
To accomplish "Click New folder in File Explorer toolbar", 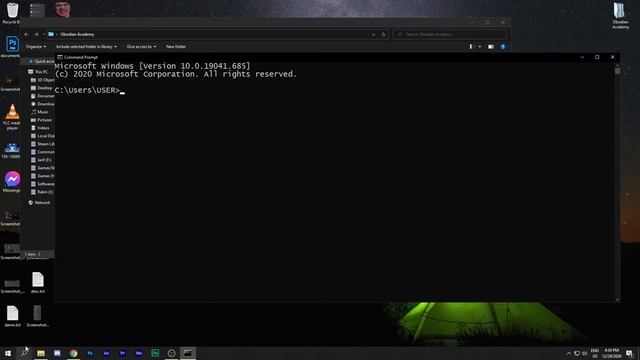I will [x=176, y=47].
